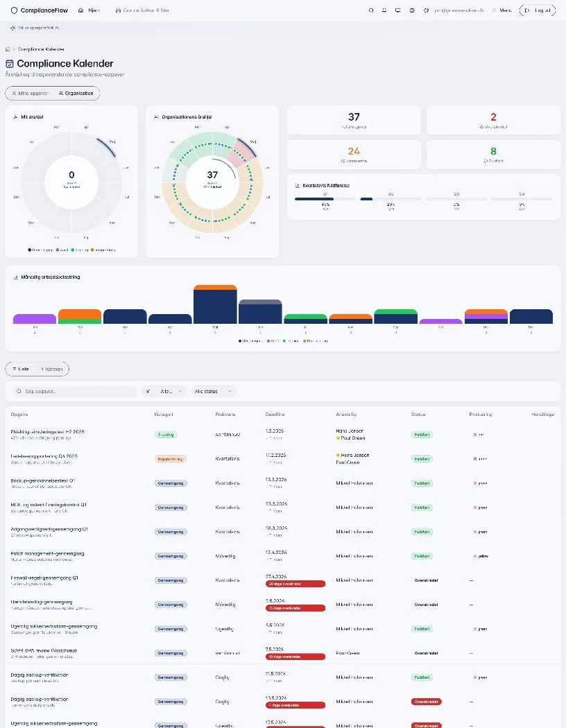Switch to the Organisation view
This screenshot has height=728, width=566.
(76, 94)
